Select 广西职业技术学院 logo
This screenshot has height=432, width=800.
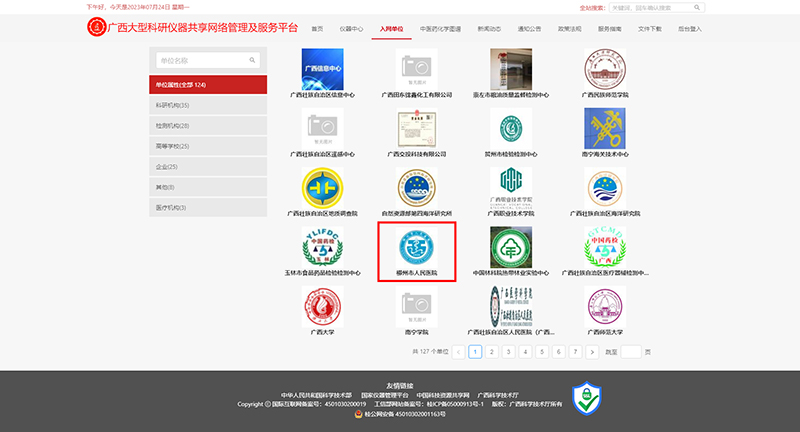coord(511,187)
